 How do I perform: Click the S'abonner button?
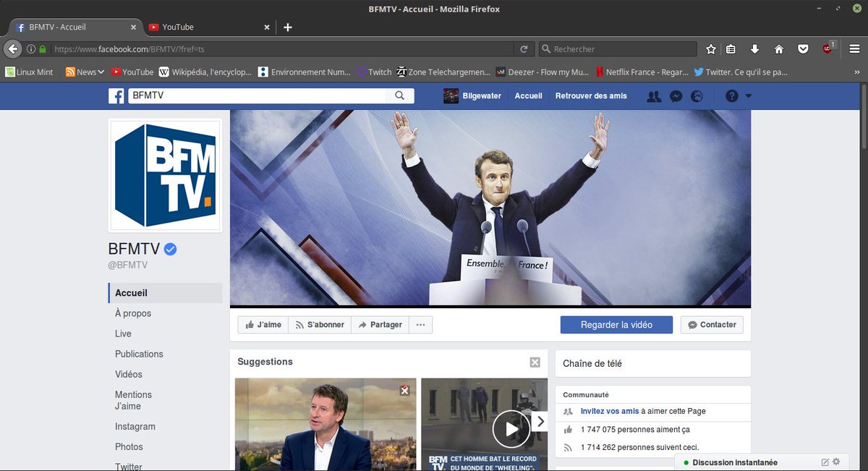point(320,325)
